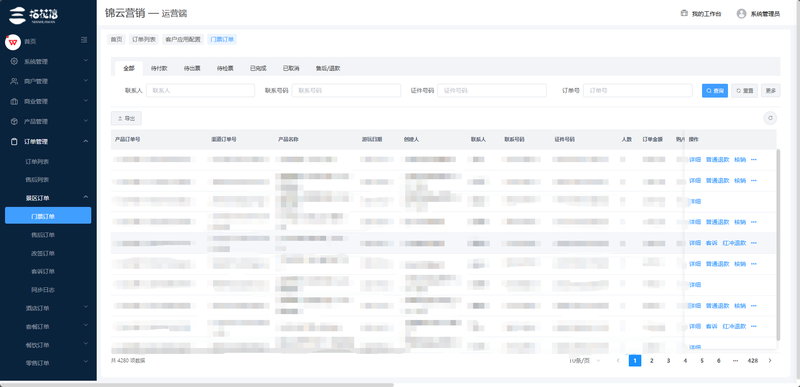
Task: Click the sidebar collapse menu icon
Action: [84, 40]
